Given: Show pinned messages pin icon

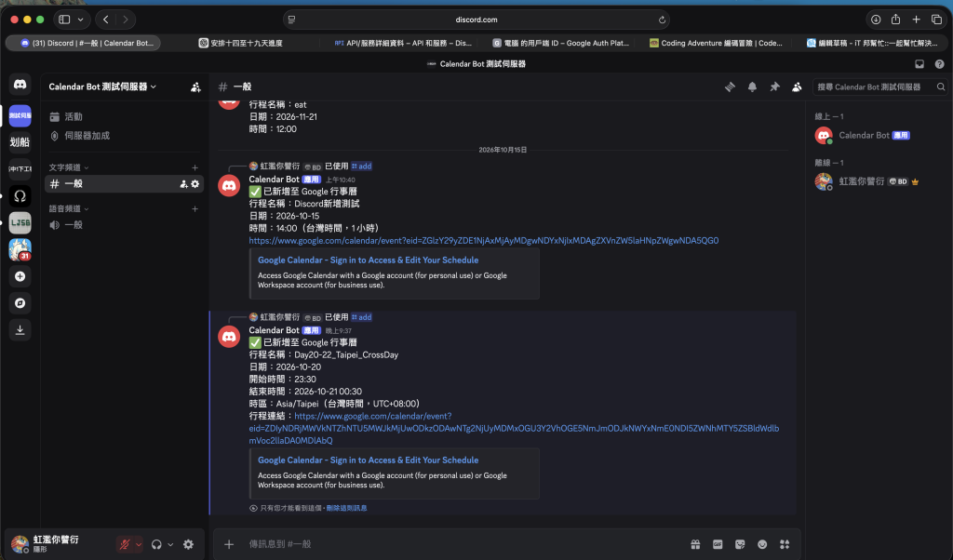Looking at the screenshot, I should [774, 87].
